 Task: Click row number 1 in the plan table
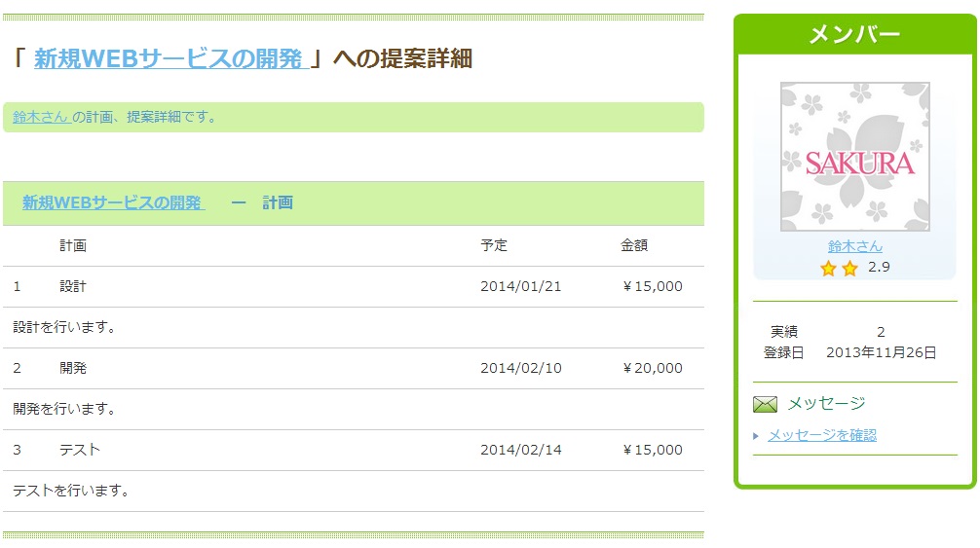17,286
